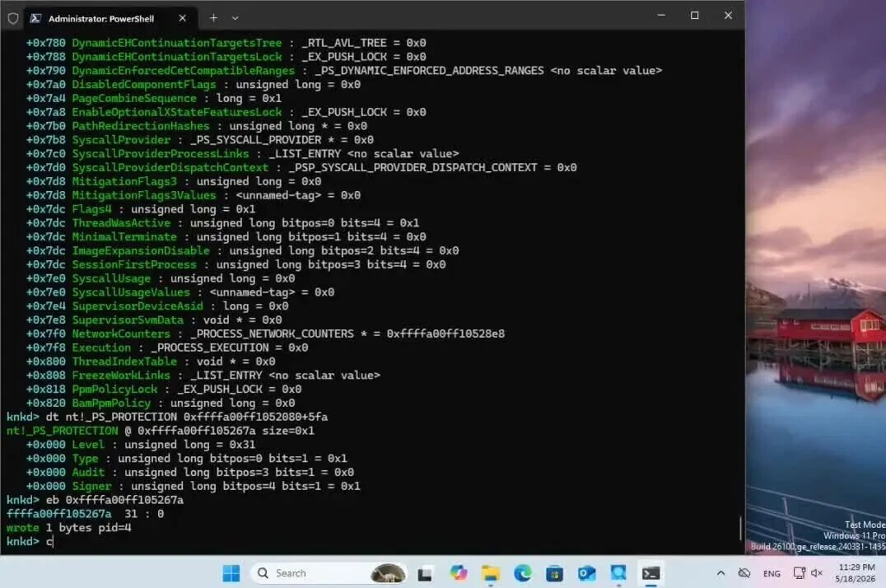This screenshot has height=588, width=886.
Task: Close the Administrator: PowerShell tab
Action: pyautogui.click(x=182, y=18)
